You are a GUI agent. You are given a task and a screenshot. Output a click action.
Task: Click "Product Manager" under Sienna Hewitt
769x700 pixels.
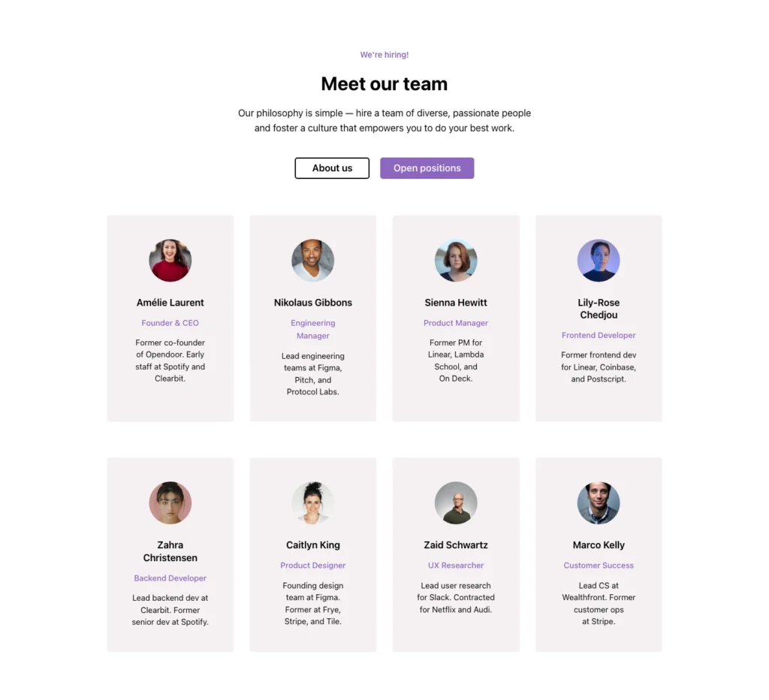pos(456,322)
